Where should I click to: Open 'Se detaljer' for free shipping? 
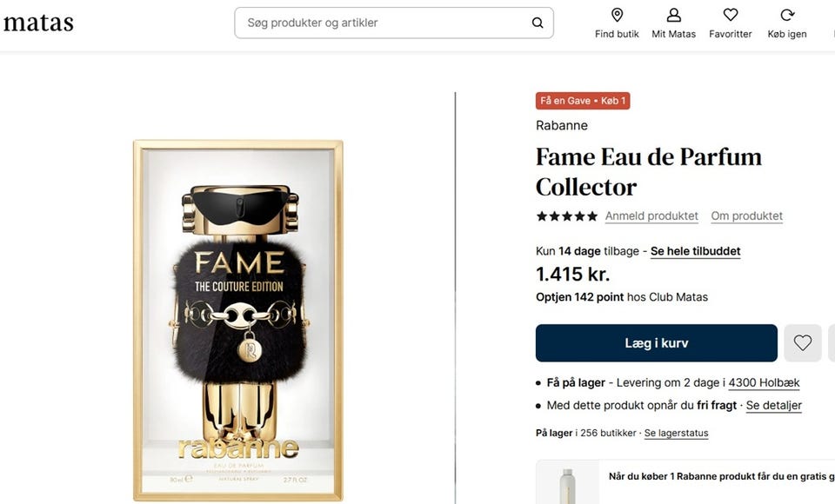(773, 405)
